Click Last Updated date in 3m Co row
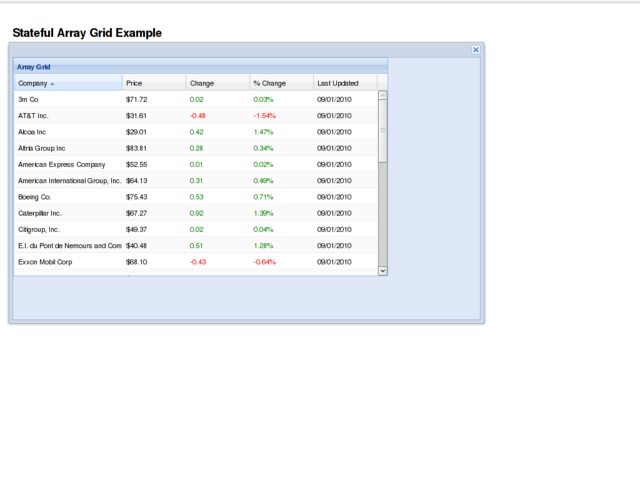 tap(334, 99)
